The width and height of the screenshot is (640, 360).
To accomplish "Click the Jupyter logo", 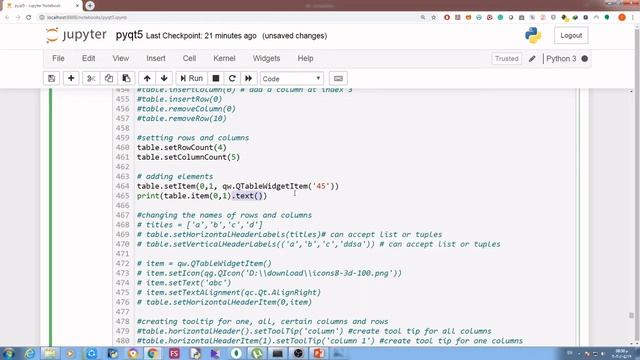I will click(76, 35).
